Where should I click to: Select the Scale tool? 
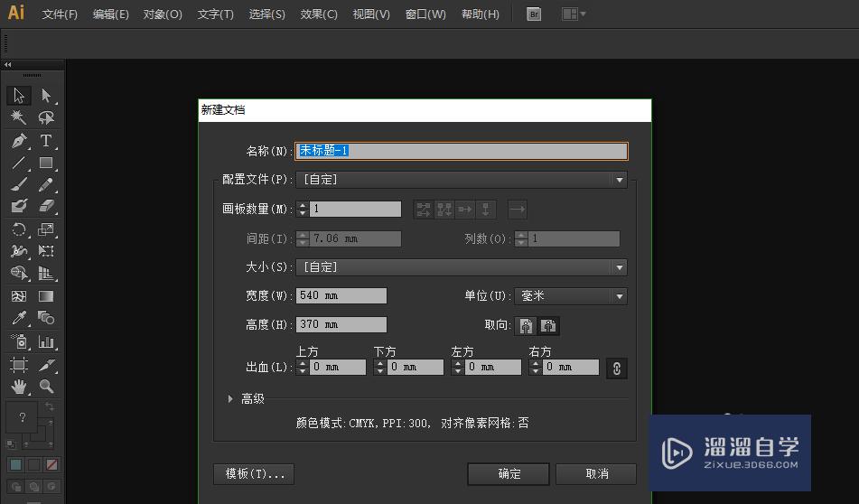(x=46, y=229)
